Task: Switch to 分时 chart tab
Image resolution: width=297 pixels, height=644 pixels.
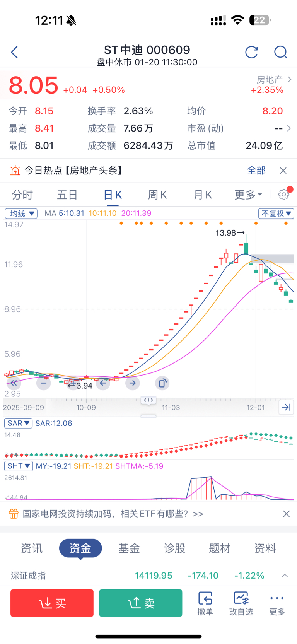Action: click(x=22, y=195)
